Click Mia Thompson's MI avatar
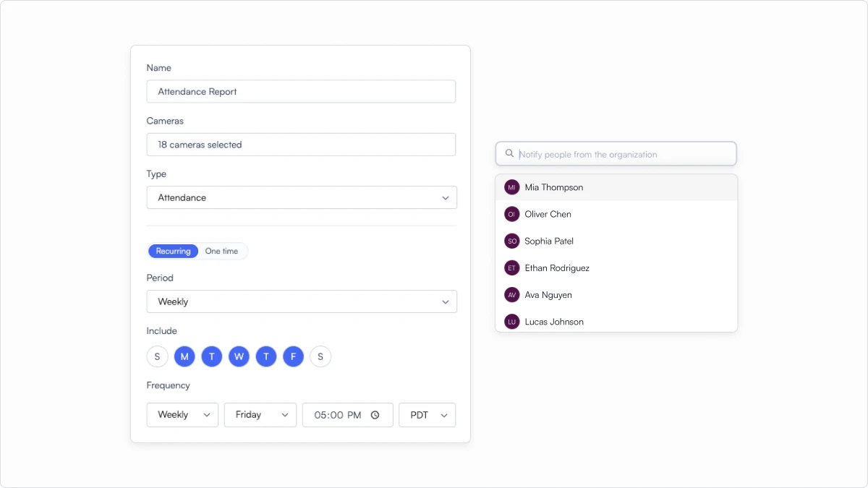 pos(512,187)
